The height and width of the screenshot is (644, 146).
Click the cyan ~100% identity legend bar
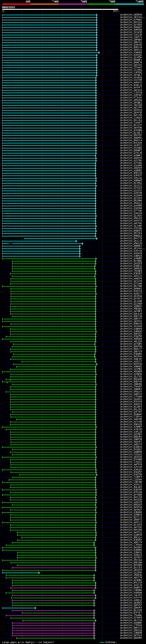130,4
